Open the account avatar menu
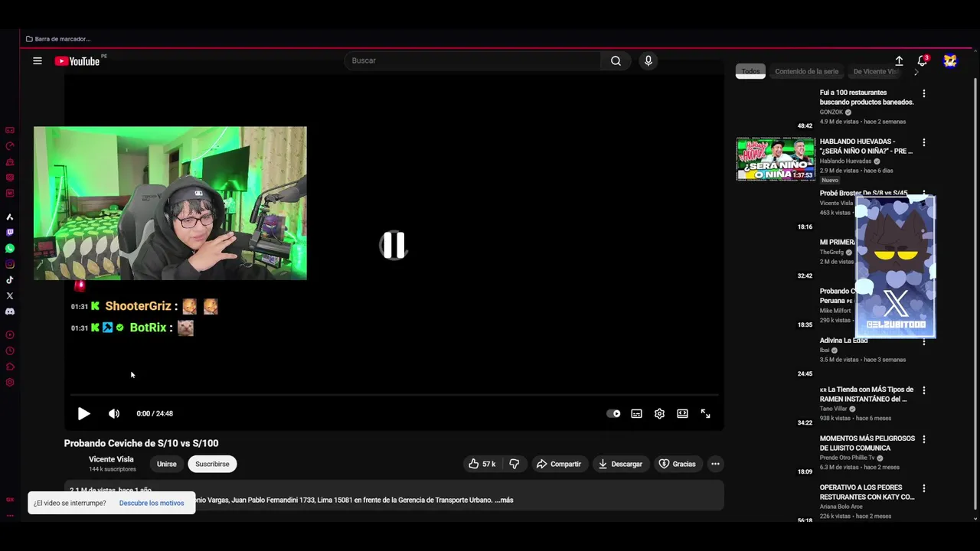The width and height of the screenshot is (980, 551). pos(950,60)
